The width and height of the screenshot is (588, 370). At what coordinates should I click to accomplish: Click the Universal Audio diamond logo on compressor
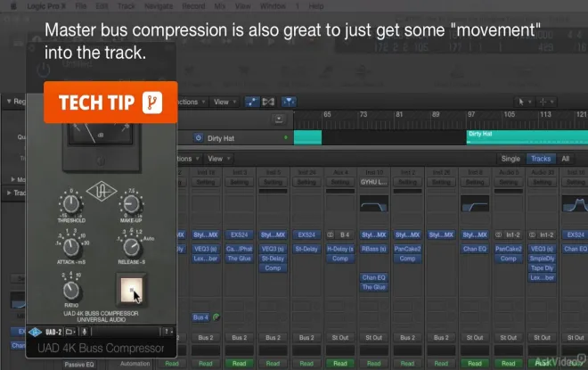click(102, 192)
